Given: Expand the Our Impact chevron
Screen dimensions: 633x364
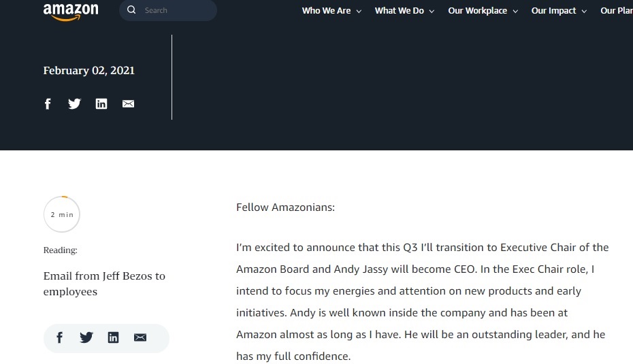Looking at the screenshot, I should (x=584, y=12).
